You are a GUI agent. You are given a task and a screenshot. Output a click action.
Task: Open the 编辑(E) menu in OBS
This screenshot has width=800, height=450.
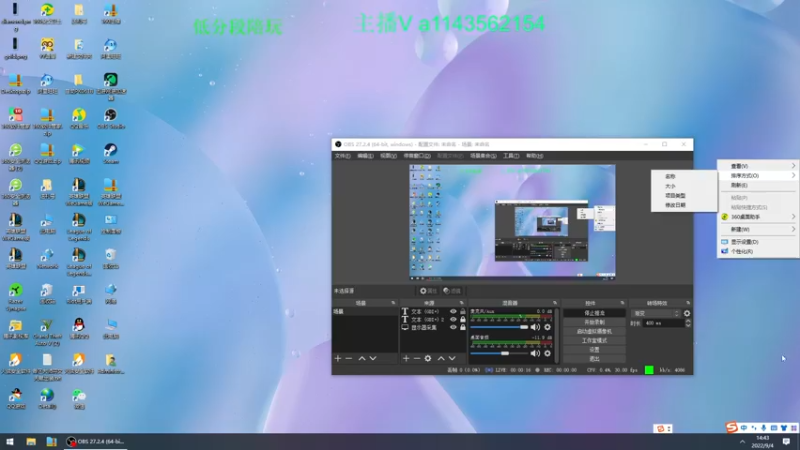coord(365,156)
